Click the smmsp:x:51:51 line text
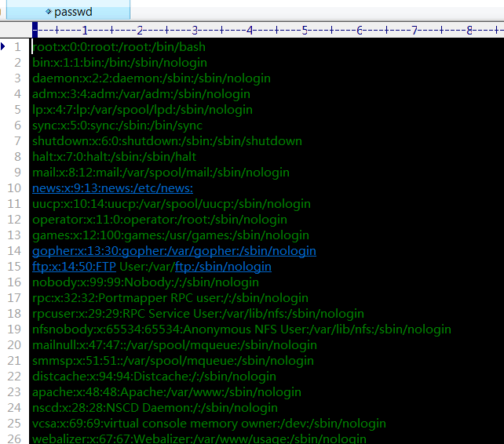The height and width of the screenshot is (444, 504). click(x=173, y=361)
